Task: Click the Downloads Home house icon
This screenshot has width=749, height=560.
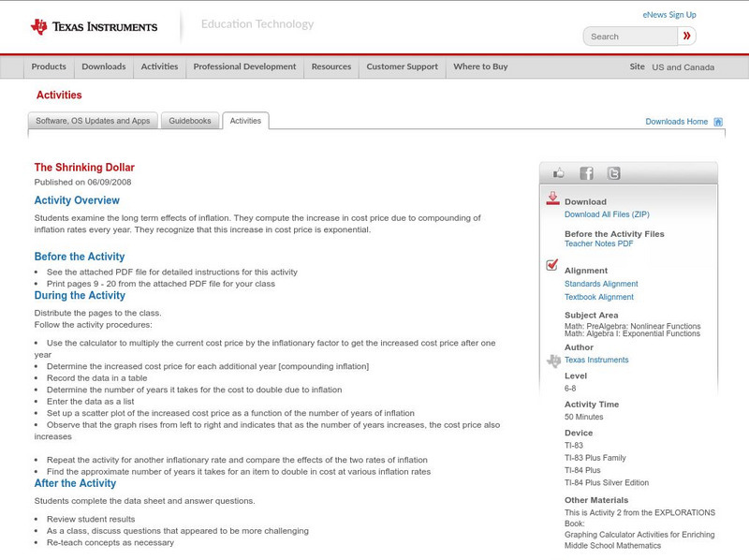Action: pos(718,122)
